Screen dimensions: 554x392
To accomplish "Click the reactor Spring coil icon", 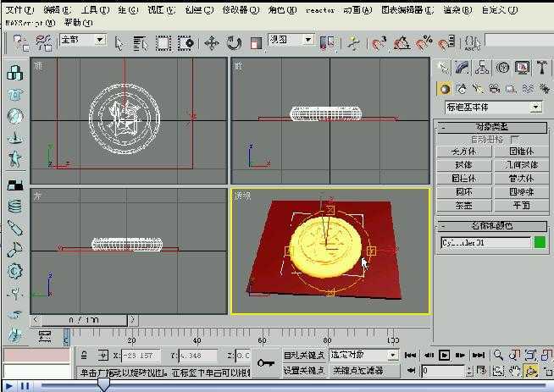I will (15, 207).
